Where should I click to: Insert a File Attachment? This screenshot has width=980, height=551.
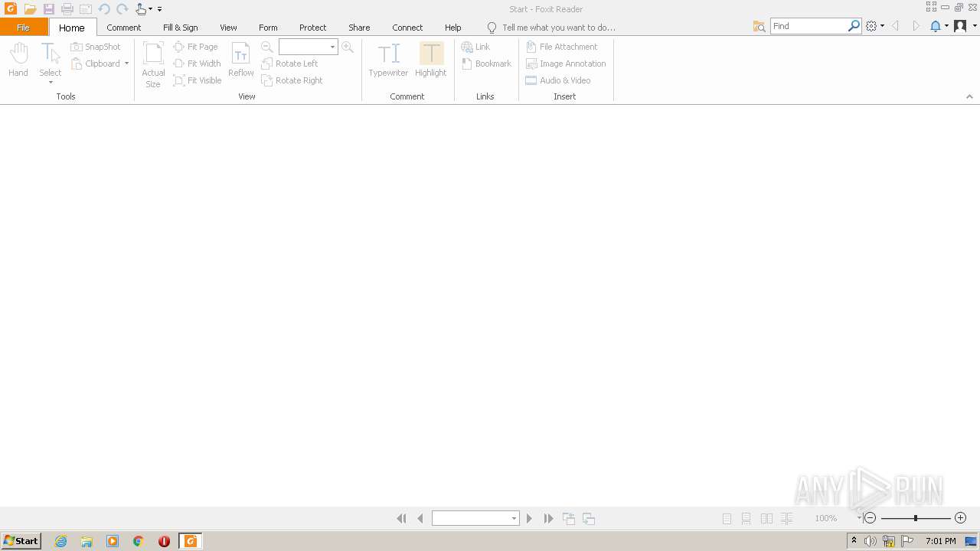pos(561,47)
